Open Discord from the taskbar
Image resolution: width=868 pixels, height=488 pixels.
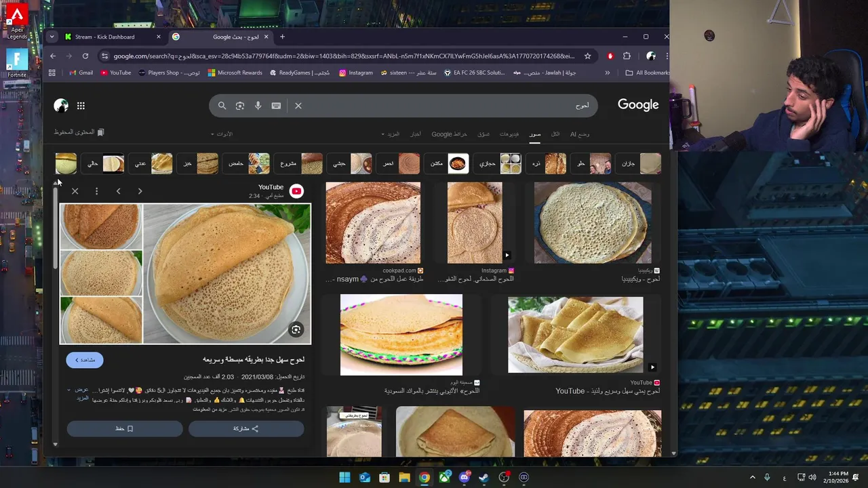point(464,477)
